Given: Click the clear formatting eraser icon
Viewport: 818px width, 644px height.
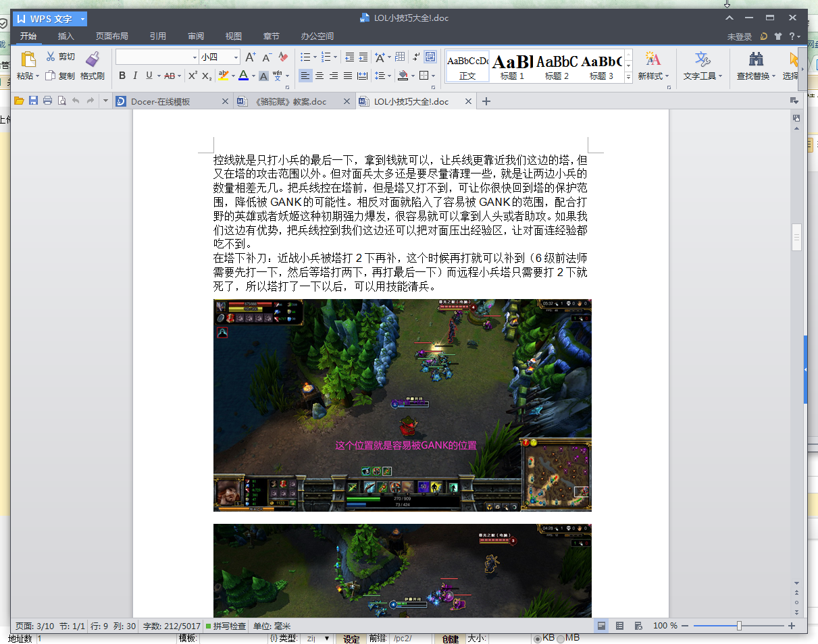Looking at the screenshot, I should pyautogui.click(x=283, y=57).
